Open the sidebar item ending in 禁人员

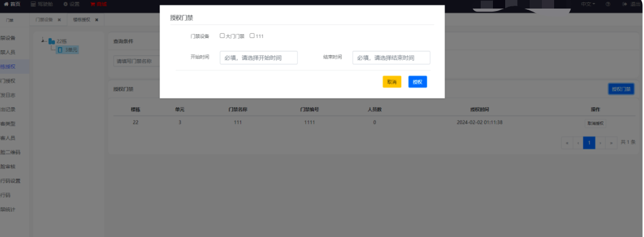point(8,53)
